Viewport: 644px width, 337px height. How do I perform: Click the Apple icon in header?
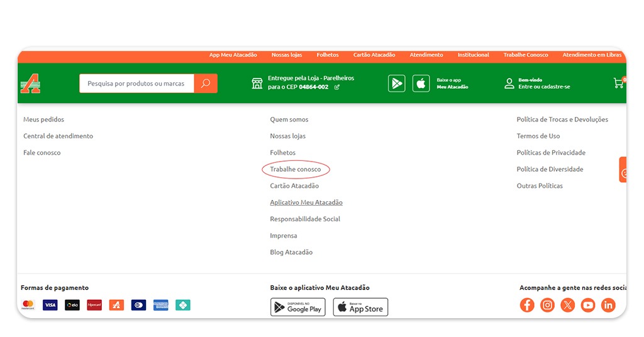(x=421, y=83)
